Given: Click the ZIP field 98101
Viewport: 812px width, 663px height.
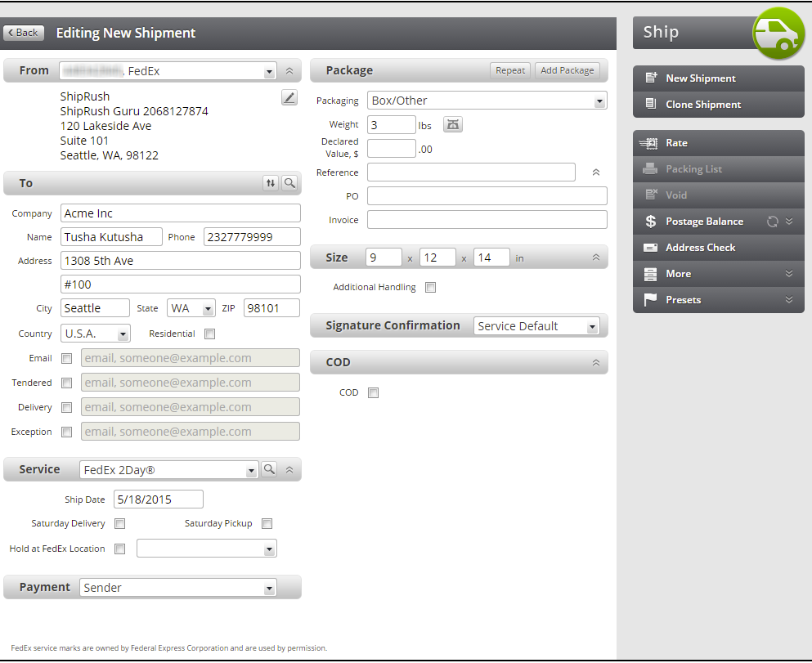Looking at the screenshot, I should point(271,308).
